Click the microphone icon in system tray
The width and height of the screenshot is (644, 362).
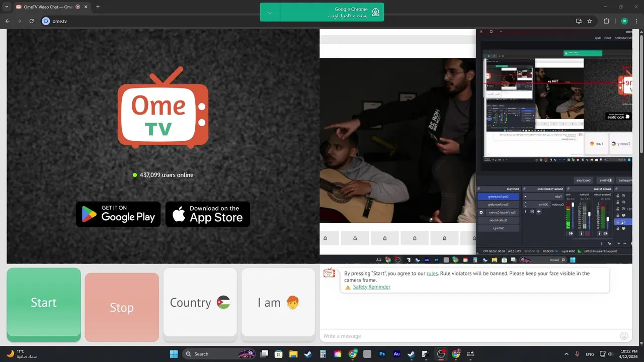[x=577, y=354]
